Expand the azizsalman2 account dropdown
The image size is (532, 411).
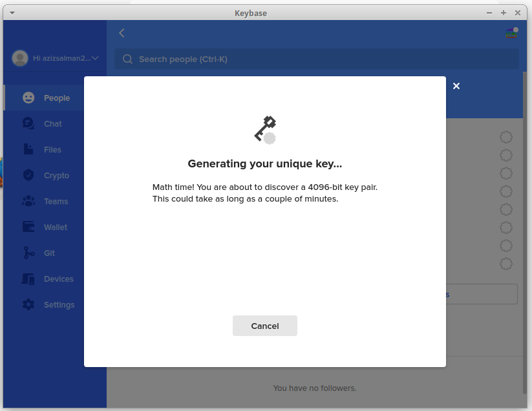click(x=95, y=58)
